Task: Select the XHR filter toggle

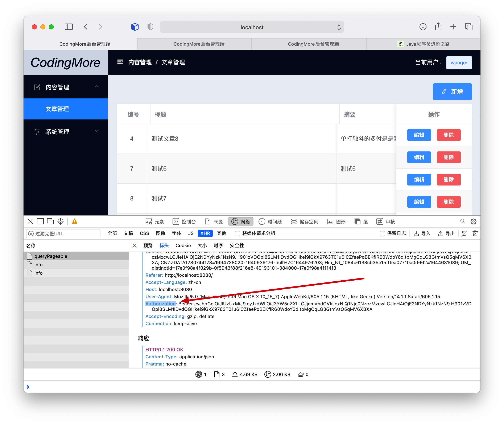Action: click(x=205, y=233)
